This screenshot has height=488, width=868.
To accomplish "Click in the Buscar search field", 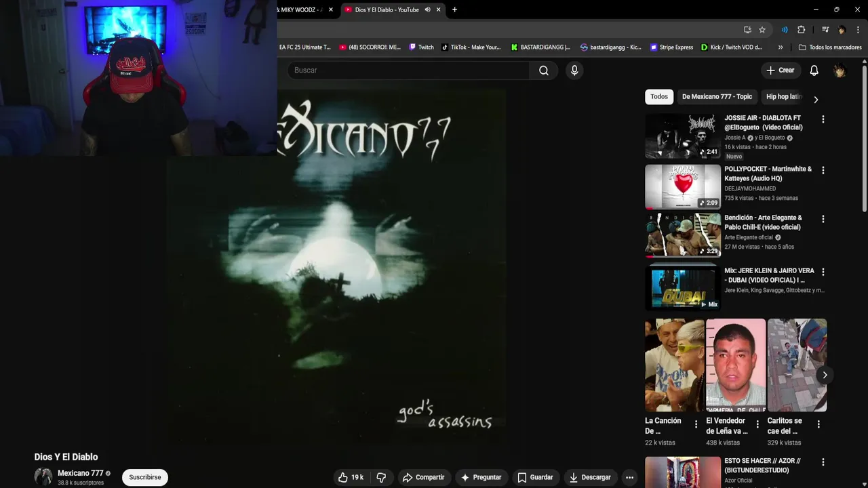I will pyautogui.click(x=408, y=70).
